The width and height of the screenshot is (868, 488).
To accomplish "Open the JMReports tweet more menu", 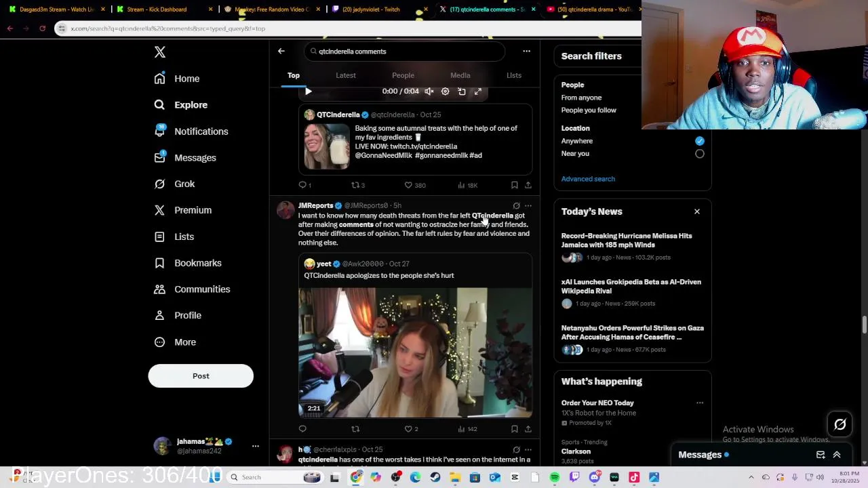I will 528,205.
